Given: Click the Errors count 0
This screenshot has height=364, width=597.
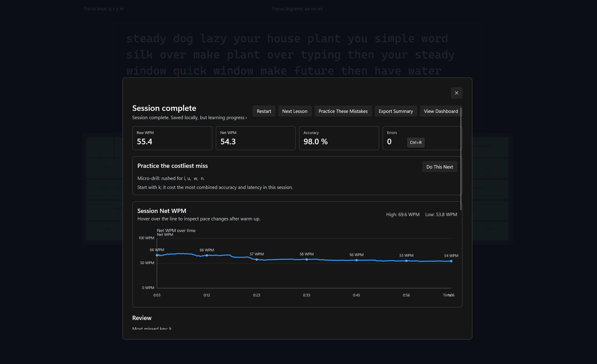Looking at the screenshot, I should point(389,141).
